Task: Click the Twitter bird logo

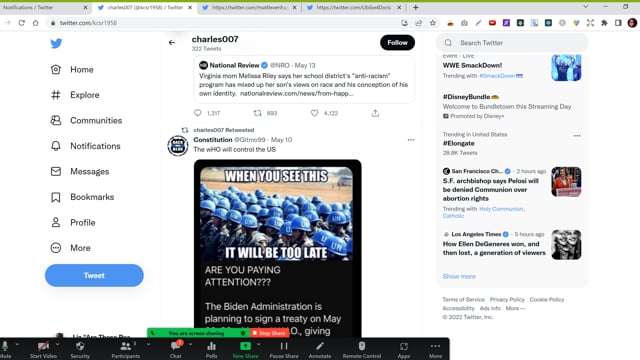Action: pyautogui.click(x=56, y=43)
